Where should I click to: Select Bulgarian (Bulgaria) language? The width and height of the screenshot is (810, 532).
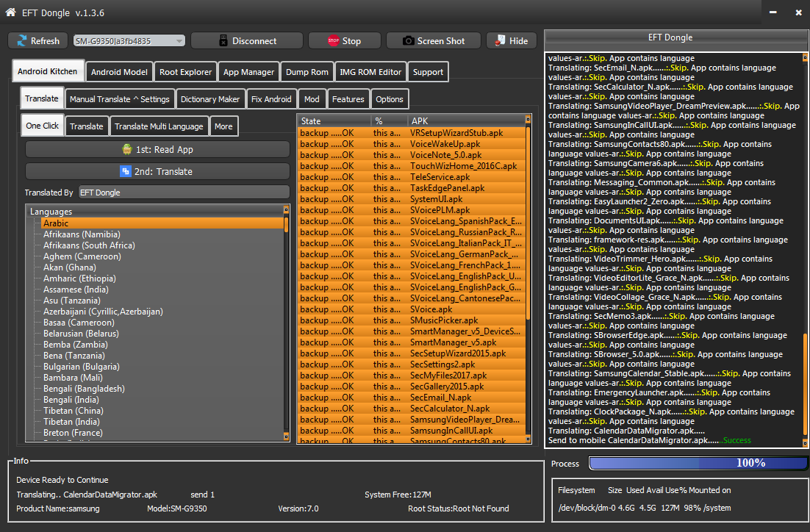[x=81, y=367]
